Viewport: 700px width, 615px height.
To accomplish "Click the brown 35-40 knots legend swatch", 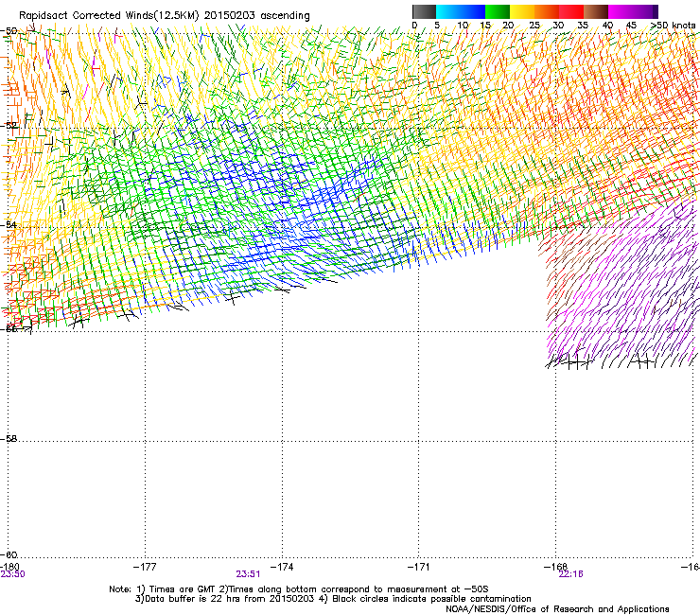I will pyautogui.click(x=596, y=11).
